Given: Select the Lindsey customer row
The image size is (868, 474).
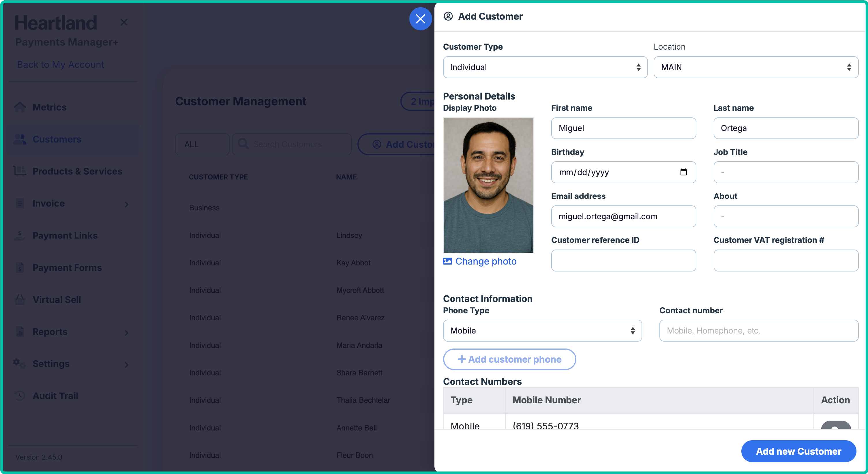Looking at the screenshot, I should pyautogui.click(x=305, y=235).
